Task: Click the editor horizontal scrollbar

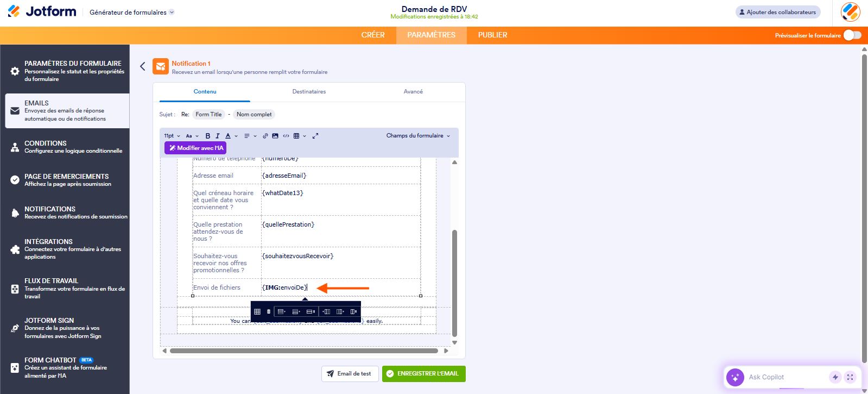Action: [304, 351]
